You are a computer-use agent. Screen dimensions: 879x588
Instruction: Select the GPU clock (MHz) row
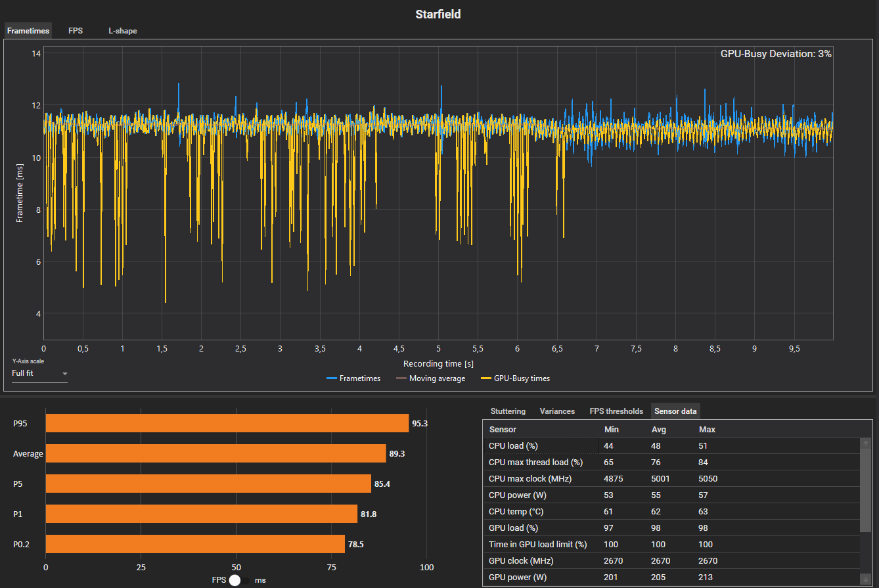pos(671,561)
